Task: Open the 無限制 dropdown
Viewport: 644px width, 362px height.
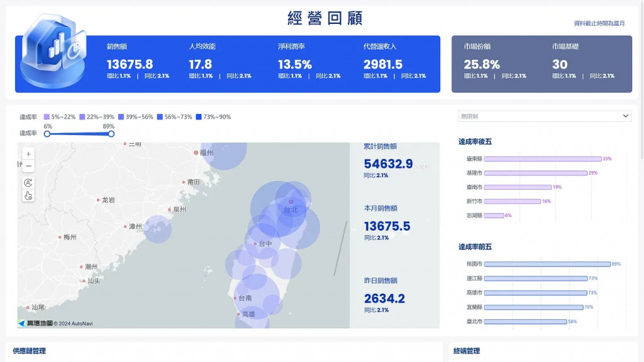Action: tap(544, 116)
